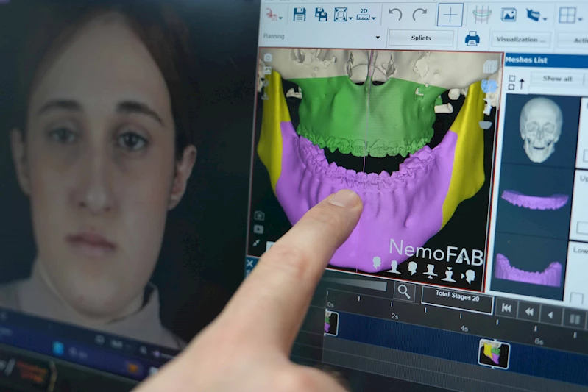
Task: Click the last head profile view icon with arrow
Action: [468, 277]
